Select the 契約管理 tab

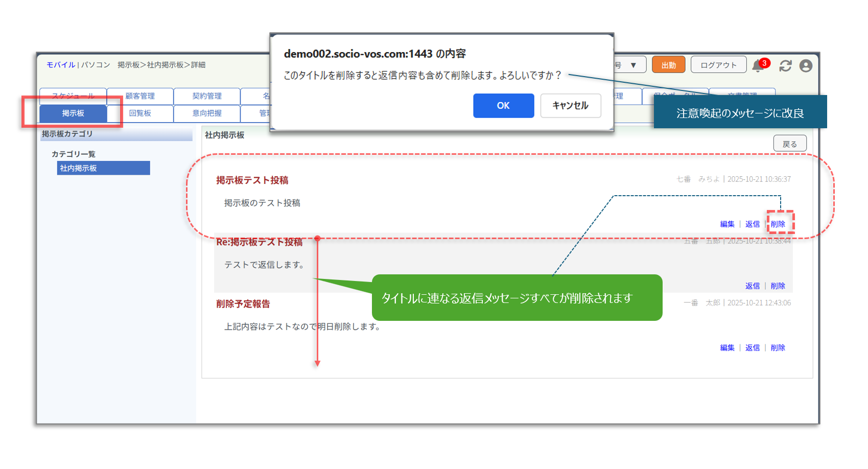207,96
